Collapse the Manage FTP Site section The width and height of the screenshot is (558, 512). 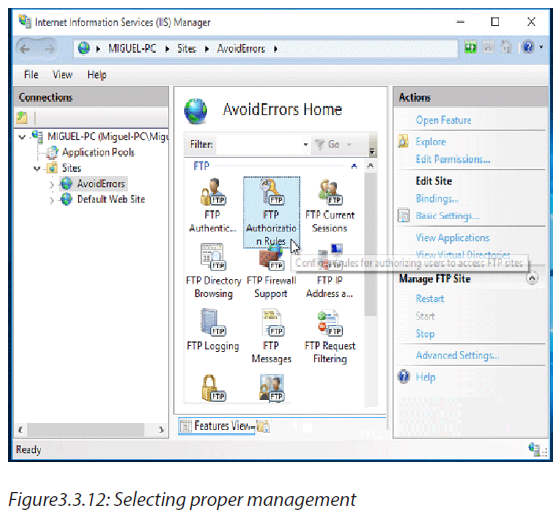(x=532, y=279)
